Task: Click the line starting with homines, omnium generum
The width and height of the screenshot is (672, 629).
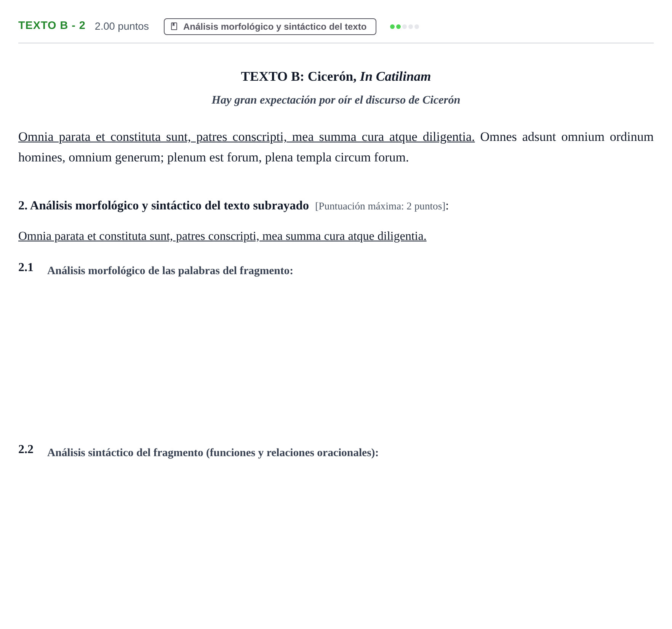Action: (213, 157)
